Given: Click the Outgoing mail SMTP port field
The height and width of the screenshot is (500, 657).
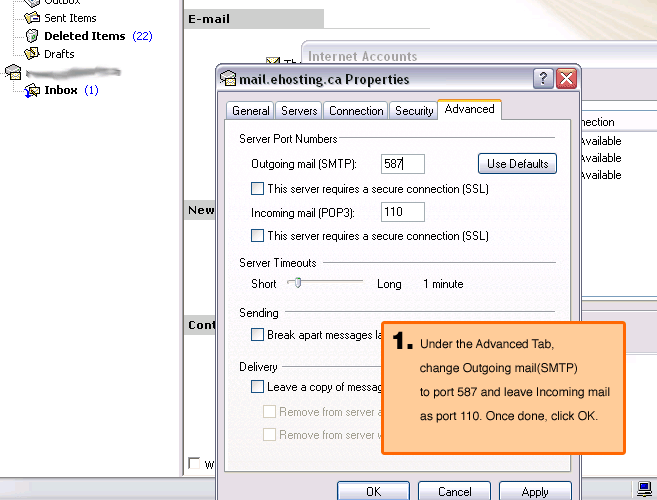Looking at the screenshot, I should 403,164.
